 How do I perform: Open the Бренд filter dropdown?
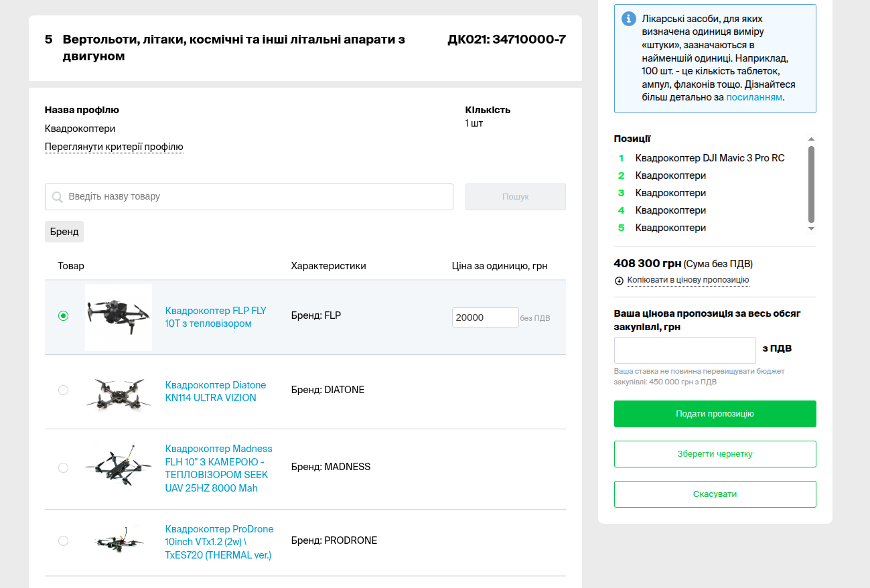[x=64, y=232]
